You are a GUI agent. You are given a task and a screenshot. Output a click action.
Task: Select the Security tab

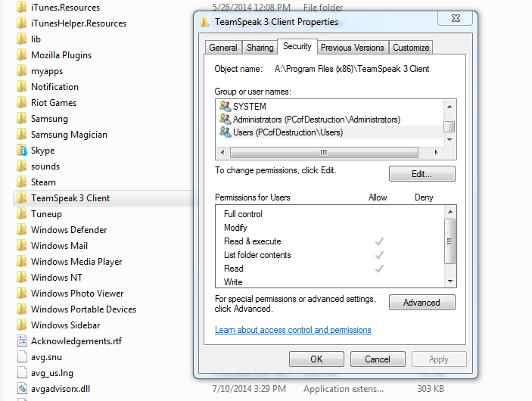(297, 46)
